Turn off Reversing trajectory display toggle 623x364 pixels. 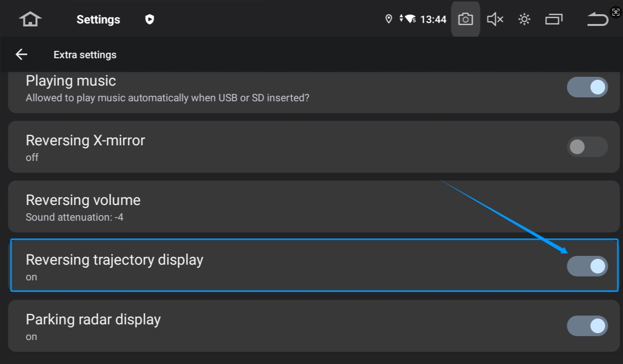(587, 266)
